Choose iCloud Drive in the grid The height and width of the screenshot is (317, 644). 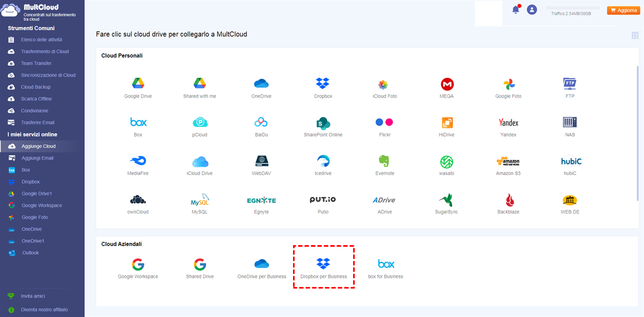pyautogui.click(x=200, y=161)
